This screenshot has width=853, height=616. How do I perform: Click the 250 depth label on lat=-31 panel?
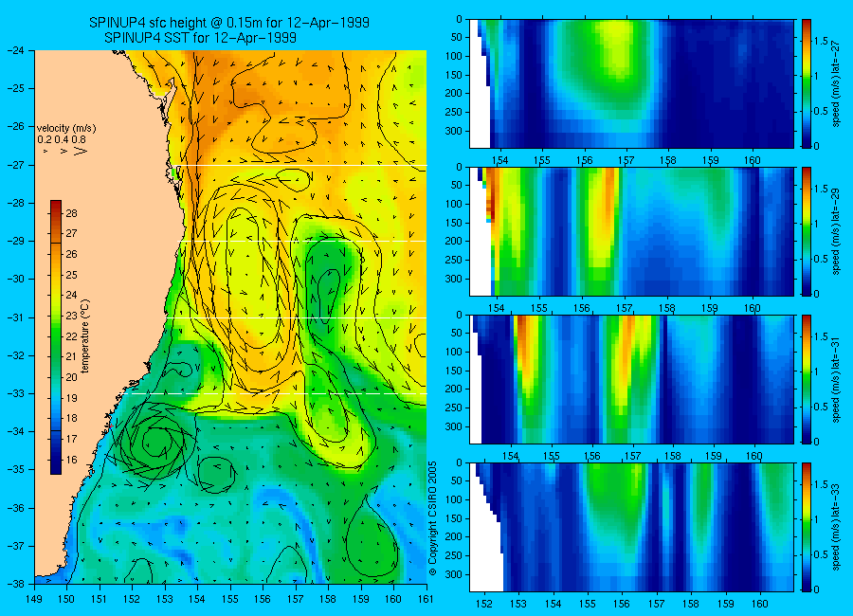[x=453, y=408]
